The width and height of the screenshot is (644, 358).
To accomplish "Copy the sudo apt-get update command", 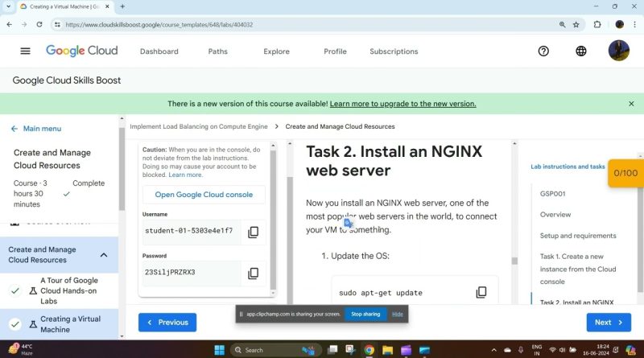I will click(x=481, y=292).
